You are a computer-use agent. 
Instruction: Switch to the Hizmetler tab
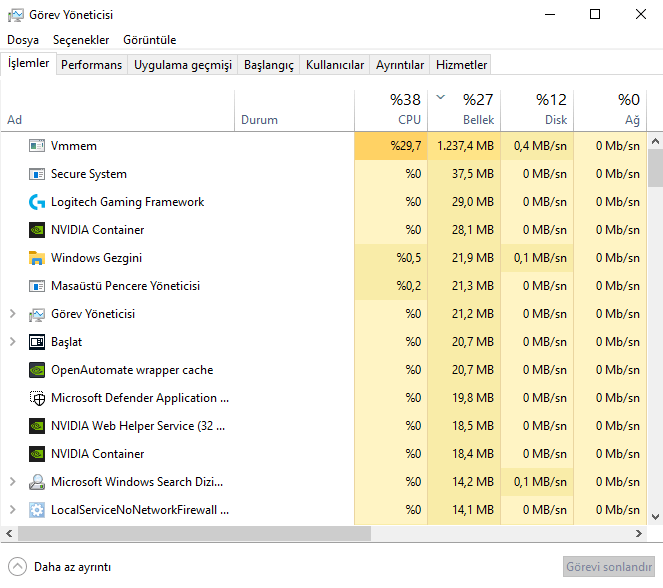[x=461, y=65]
